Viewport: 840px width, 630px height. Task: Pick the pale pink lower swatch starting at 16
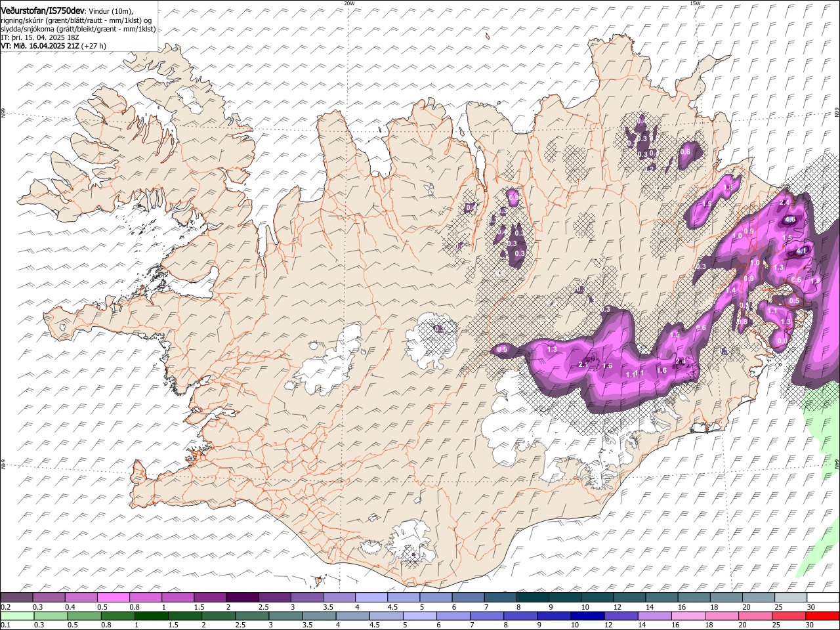click(688, 616)
